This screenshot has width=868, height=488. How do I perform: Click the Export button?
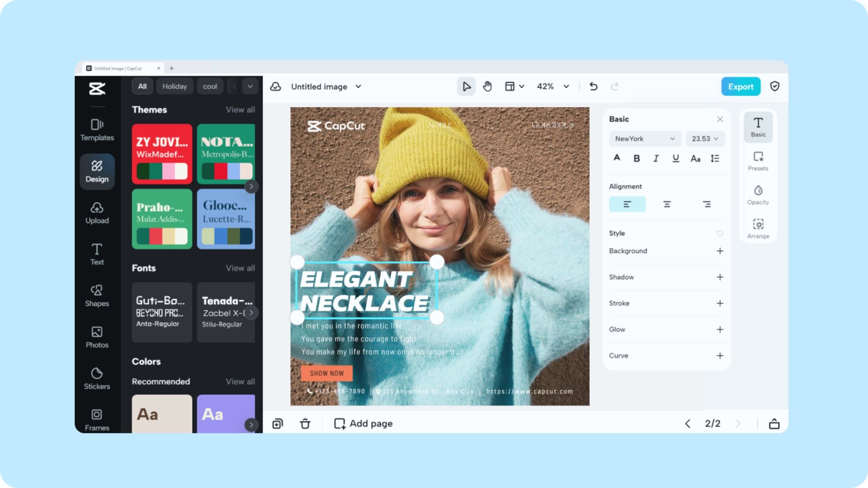(741, 86)
